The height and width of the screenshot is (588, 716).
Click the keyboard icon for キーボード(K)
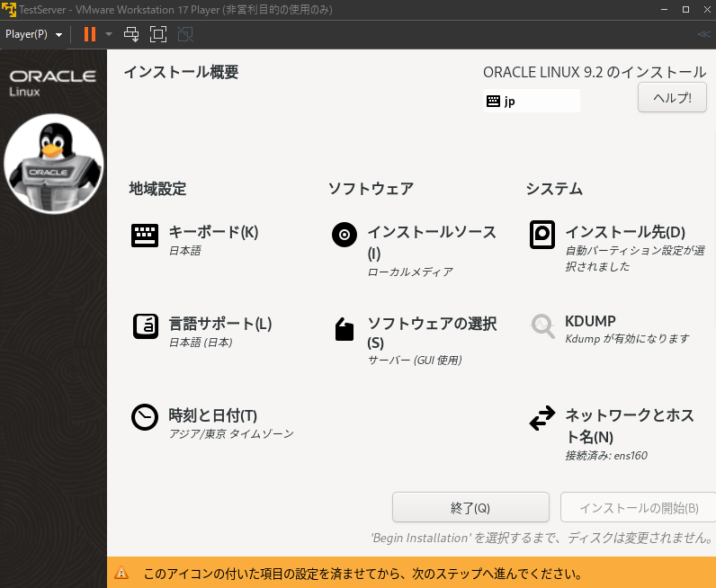coord(145,236)
